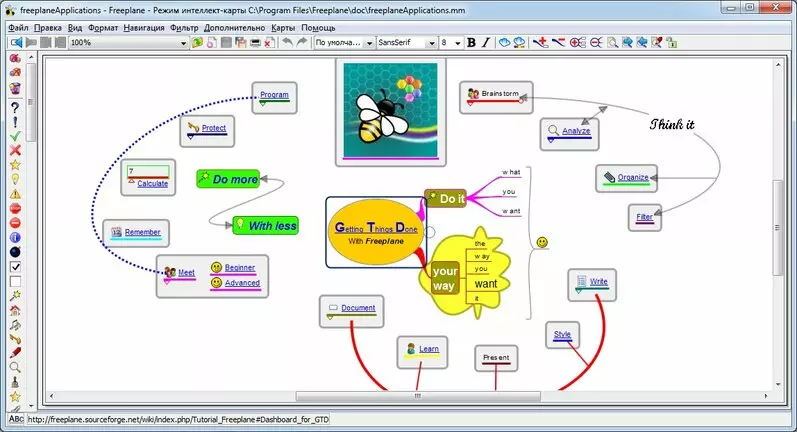
Task: Open the Формат menu
Action: pyautogui.click(x=102, y=28)
